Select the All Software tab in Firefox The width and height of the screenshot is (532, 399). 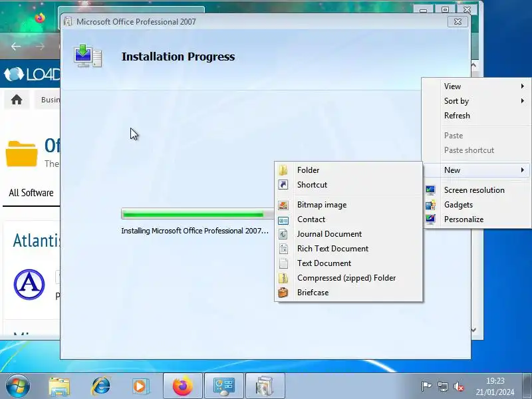click(x=31, y=193)
